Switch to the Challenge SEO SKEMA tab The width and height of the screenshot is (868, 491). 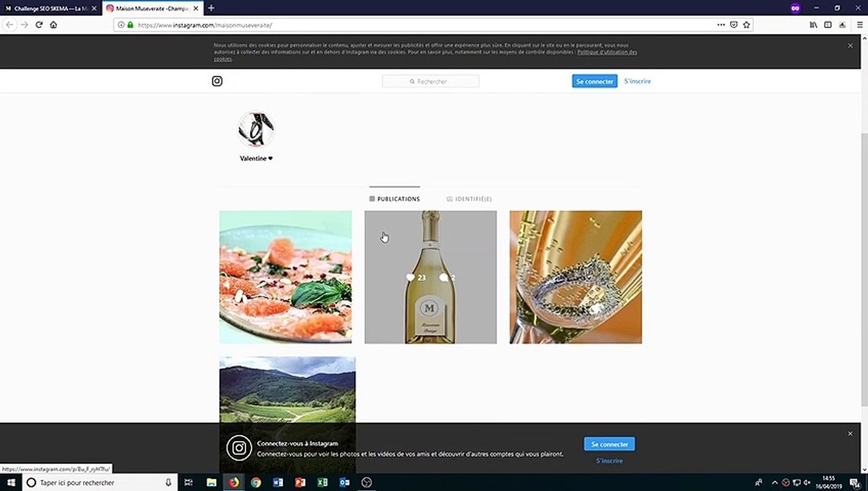(50, 8)
